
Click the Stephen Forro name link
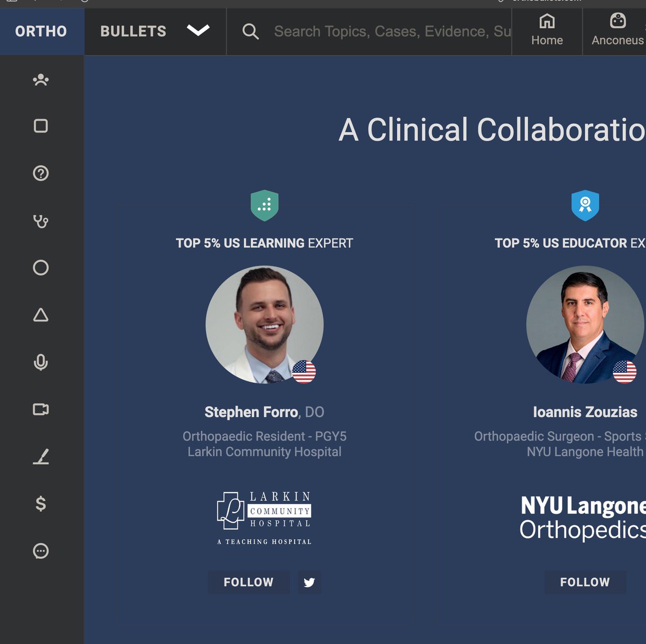[x=251, y=412]
